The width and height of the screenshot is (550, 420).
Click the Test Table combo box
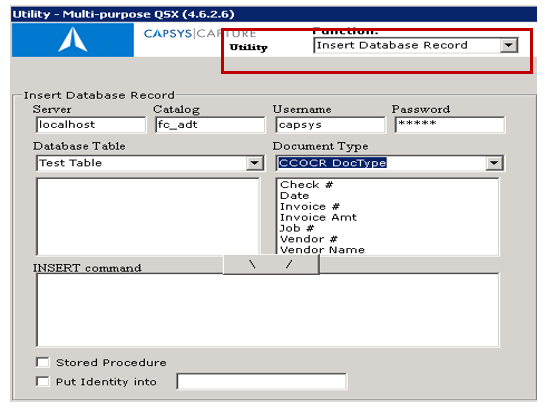point(150,163)
